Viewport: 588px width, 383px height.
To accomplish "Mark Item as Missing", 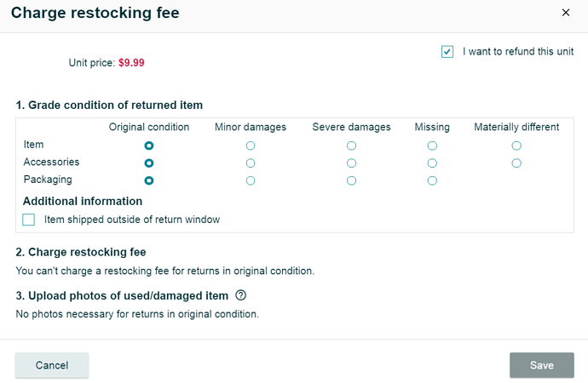I will click(432, 146).
